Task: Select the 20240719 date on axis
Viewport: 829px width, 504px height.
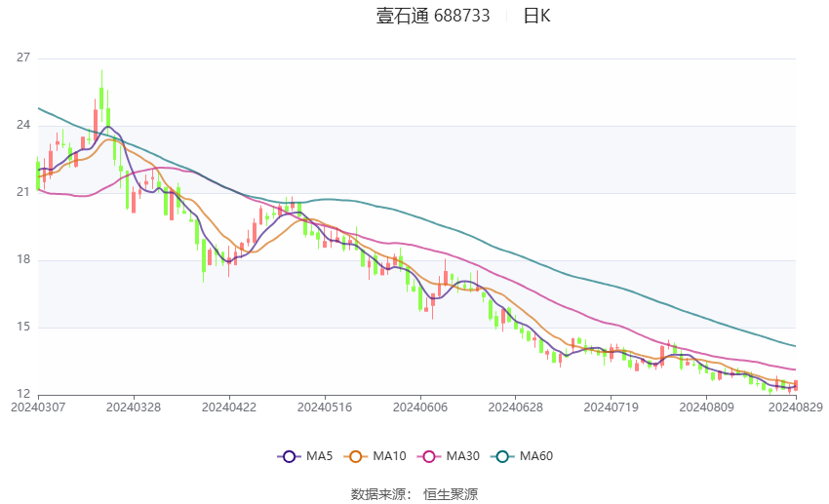Action: click(612, 407)
